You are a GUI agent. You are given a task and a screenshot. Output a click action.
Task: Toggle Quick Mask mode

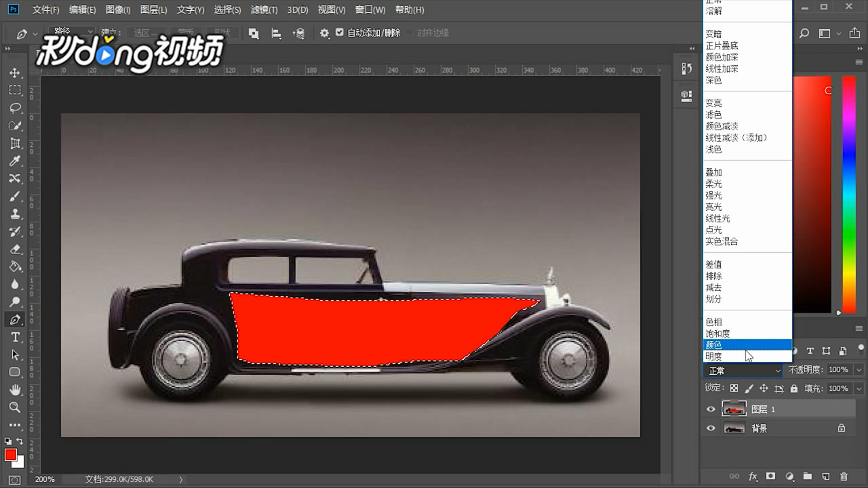[15, 480]
